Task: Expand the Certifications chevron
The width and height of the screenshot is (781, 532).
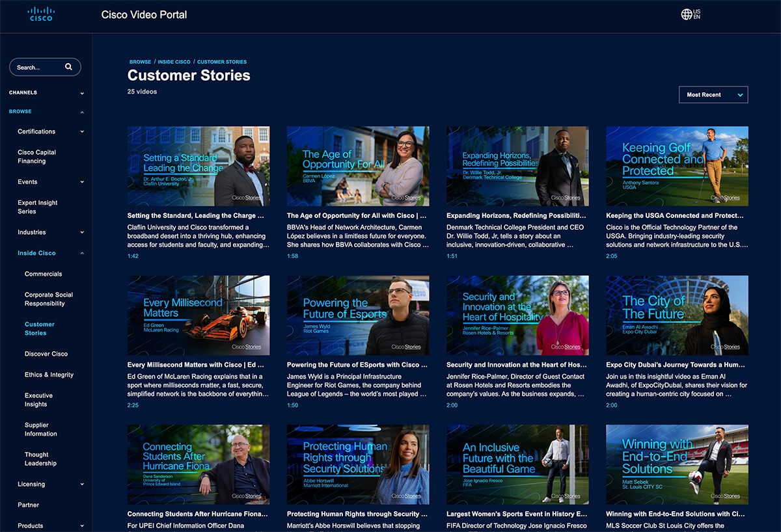Action: point(82,131)
